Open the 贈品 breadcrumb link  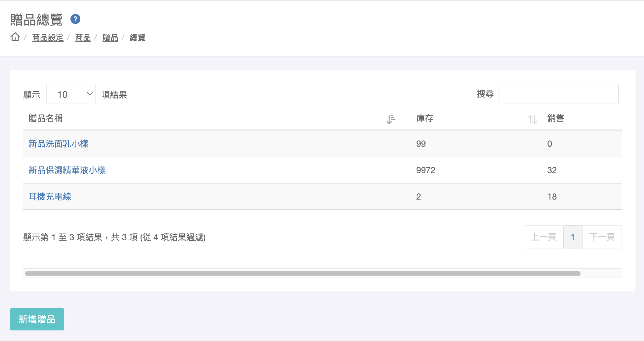(x=110, y=37)
